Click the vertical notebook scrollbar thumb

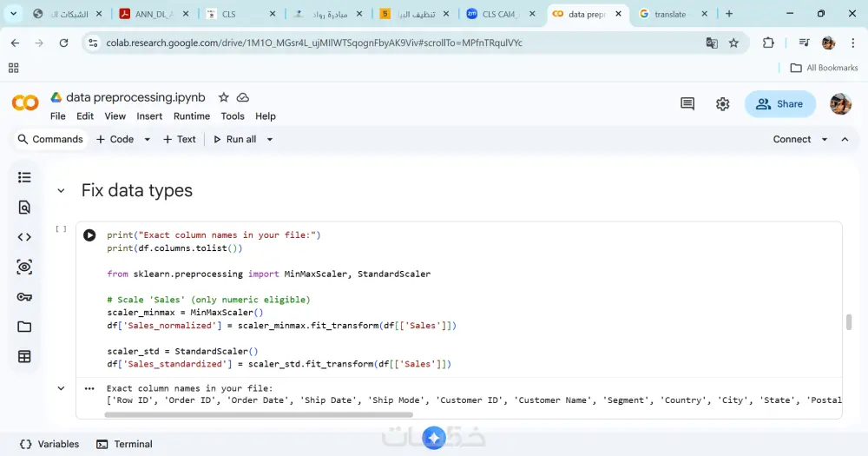click(x=849, y=322)
